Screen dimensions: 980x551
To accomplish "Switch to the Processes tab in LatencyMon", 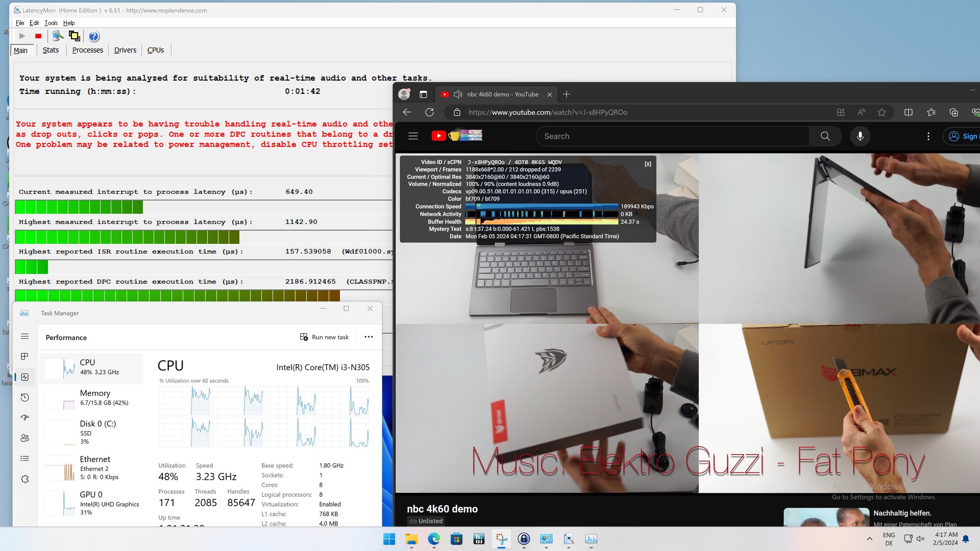I will coord(88,50).
